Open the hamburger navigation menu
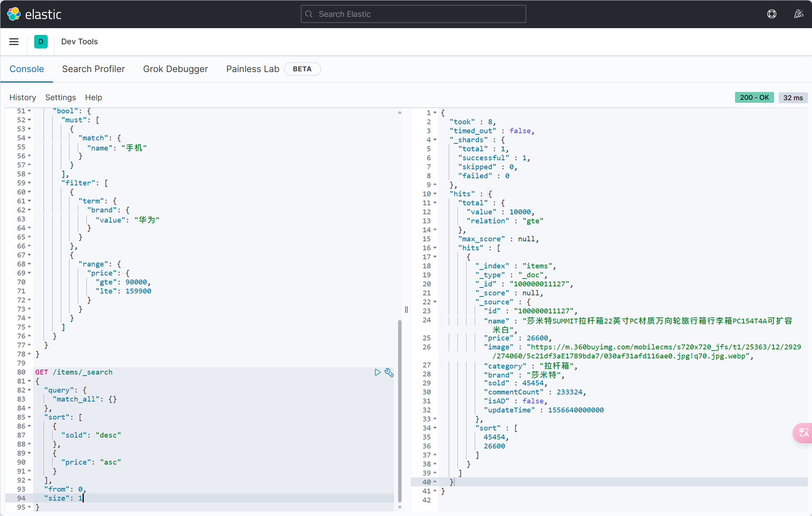The width and height of the screenshot is (812, 516). (x=14, y=42)
